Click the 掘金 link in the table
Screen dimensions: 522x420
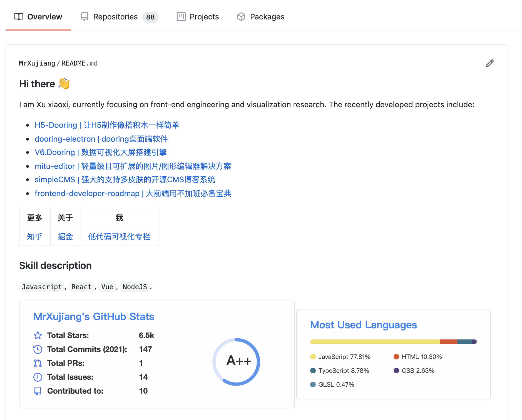click(65, 237)
